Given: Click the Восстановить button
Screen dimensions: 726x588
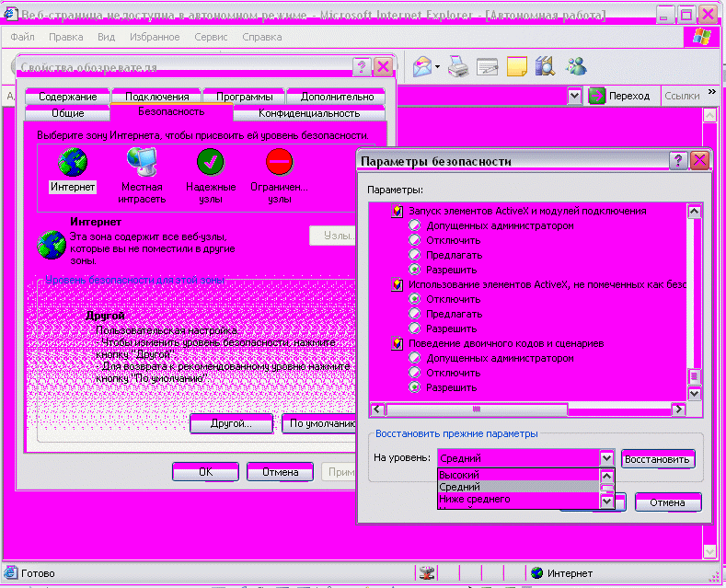Looking at the screenshot, I should coord(658,459).
